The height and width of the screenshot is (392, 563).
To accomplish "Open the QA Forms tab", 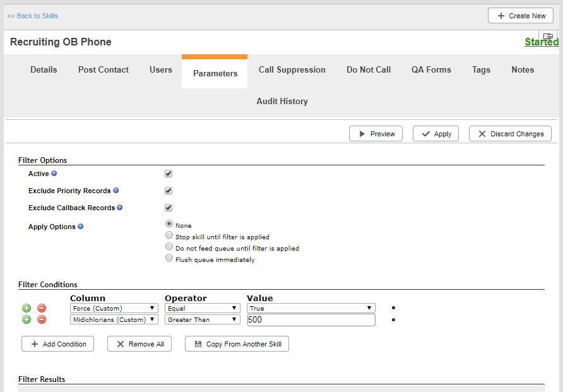I will [x=431, y=69].
